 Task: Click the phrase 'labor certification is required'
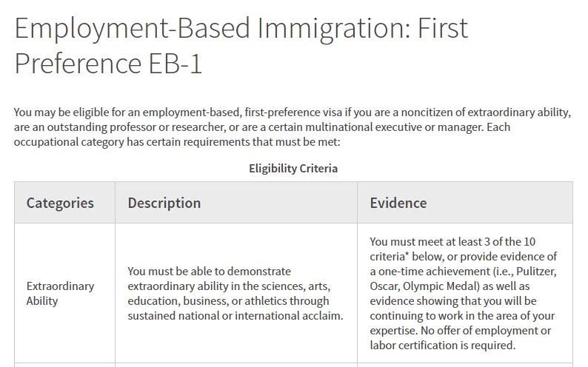pos(443,345)
